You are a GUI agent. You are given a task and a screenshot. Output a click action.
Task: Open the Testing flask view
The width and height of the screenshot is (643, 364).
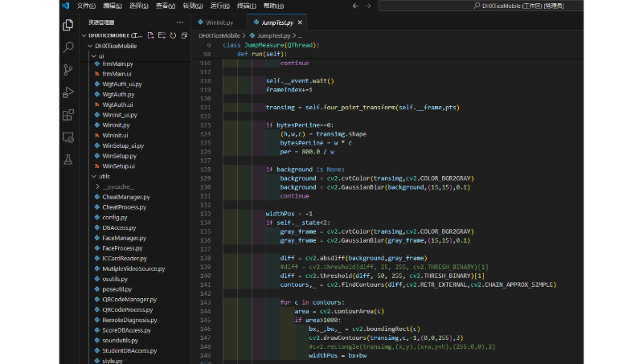tap(68, 159)
